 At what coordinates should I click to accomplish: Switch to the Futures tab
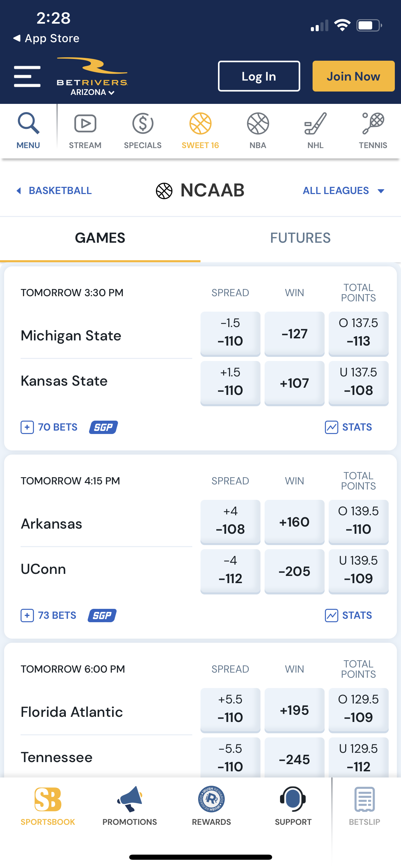pos(301,238)
